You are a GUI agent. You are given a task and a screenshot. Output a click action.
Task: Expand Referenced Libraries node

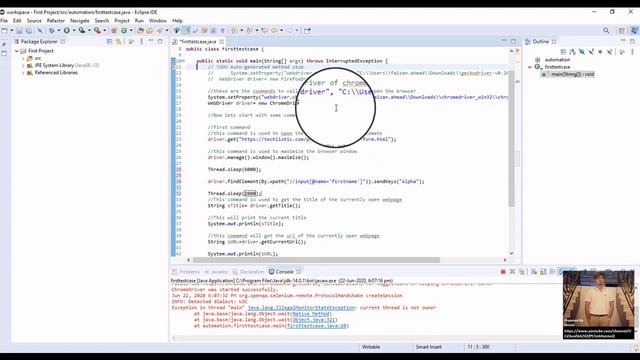tap(24, 73)
